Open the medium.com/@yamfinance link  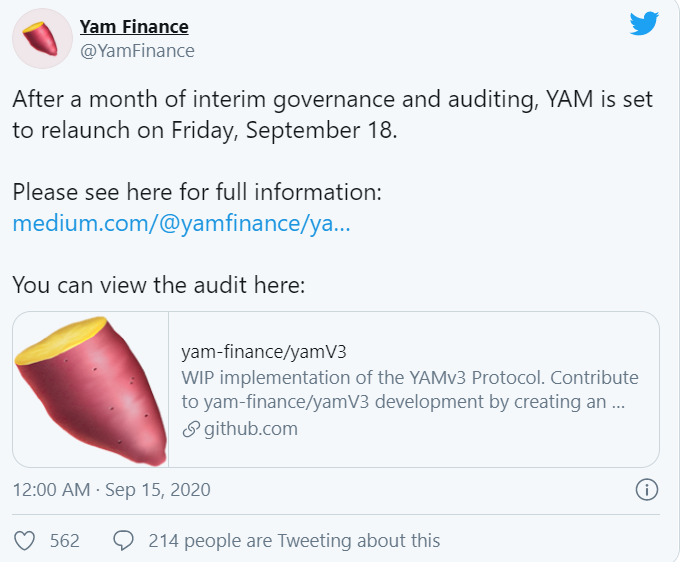(x=181, y=223)
